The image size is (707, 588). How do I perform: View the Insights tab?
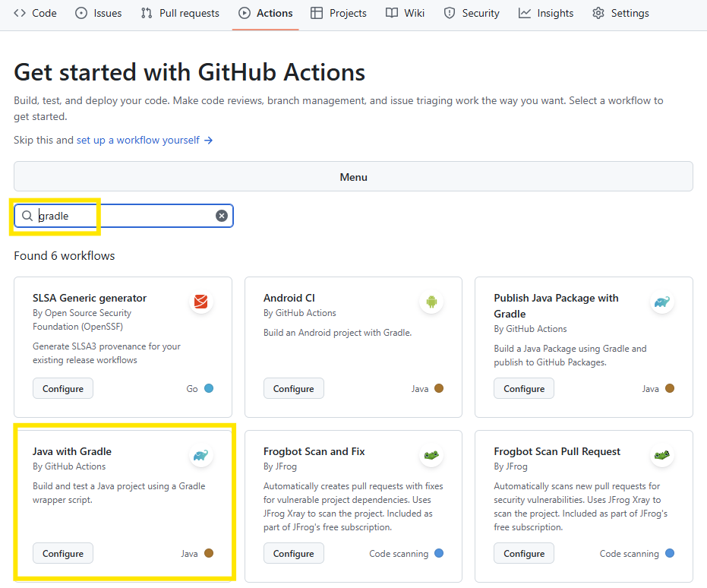pyautogui.click(x=546, y=13)
